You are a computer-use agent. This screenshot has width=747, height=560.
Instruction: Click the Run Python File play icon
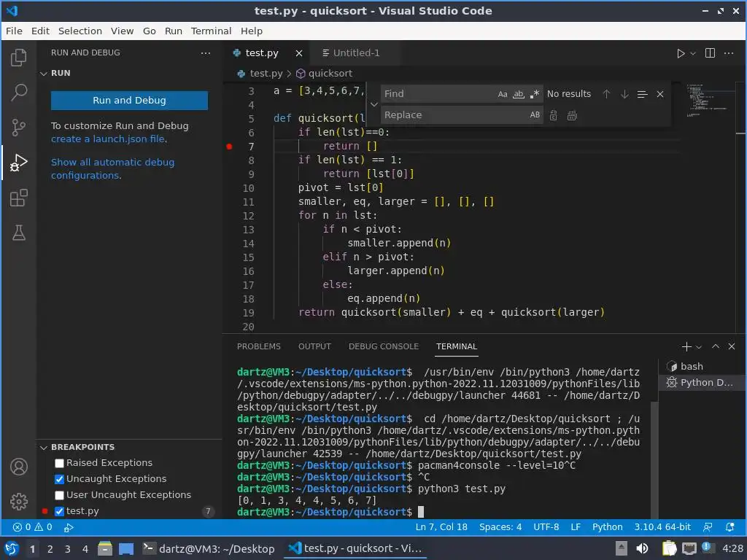tap(681, 53)
